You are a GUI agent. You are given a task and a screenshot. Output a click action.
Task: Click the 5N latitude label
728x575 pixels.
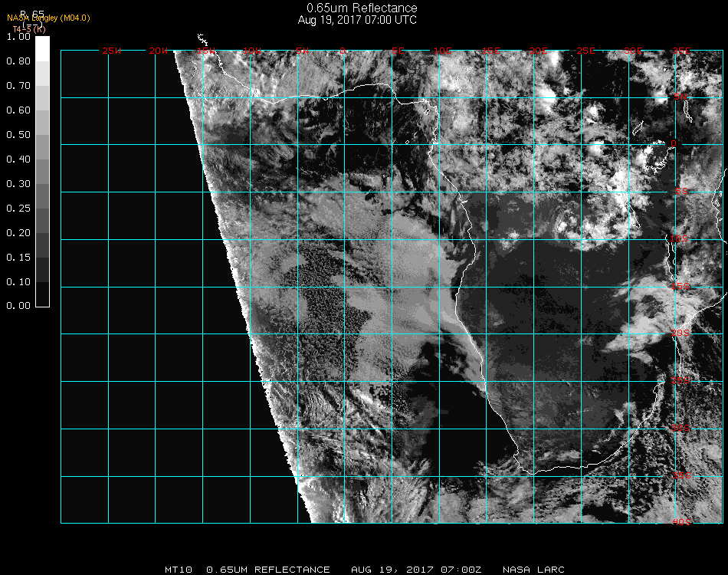680,97
